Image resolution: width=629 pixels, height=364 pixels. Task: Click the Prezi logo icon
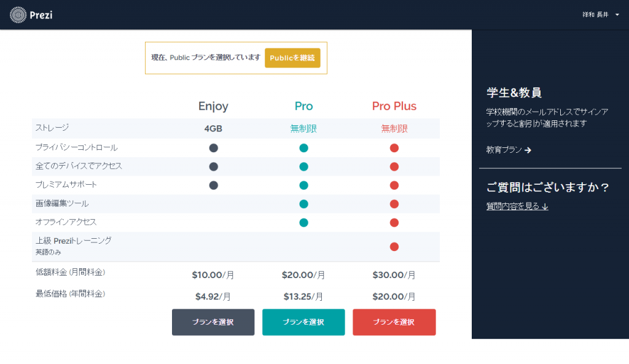click(18, 15)
